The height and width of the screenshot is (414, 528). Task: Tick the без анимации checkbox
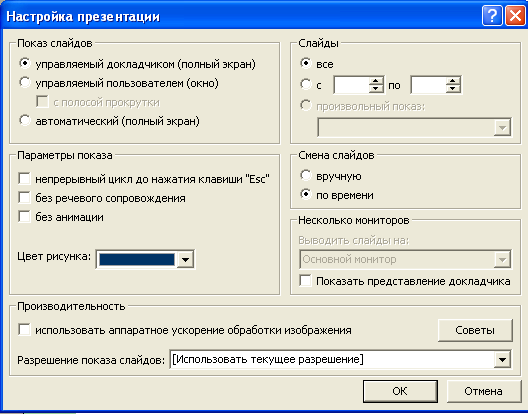tap(24, 216)
